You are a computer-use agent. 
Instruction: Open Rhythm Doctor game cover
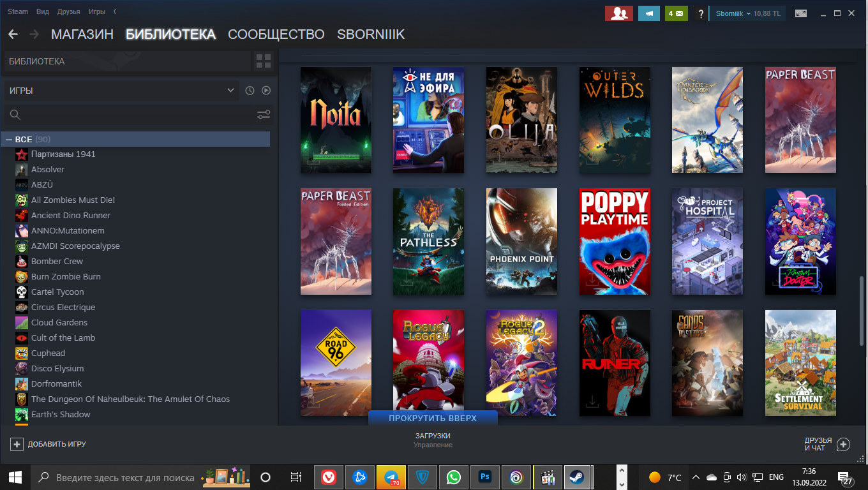(800, 241)
